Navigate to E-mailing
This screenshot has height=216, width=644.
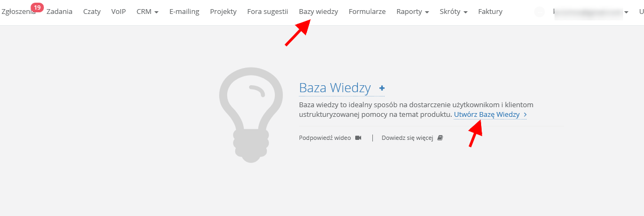coord(184,11)
